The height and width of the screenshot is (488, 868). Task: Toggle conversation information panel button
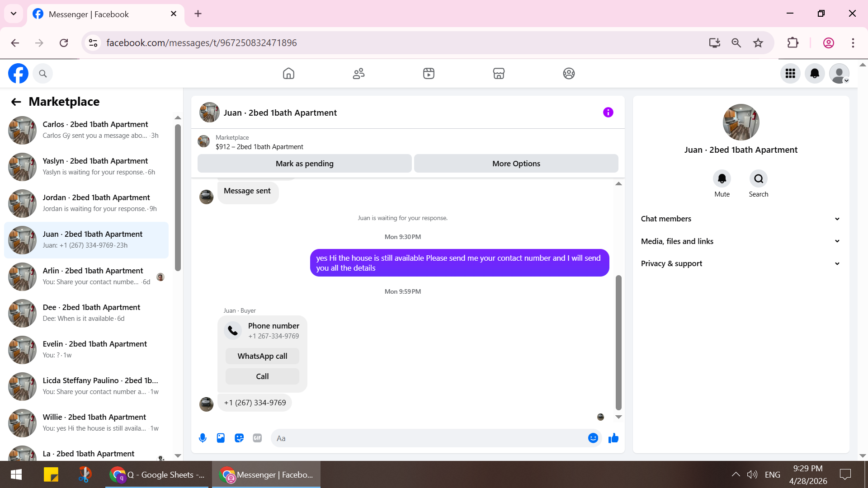(x=608, y=113)
